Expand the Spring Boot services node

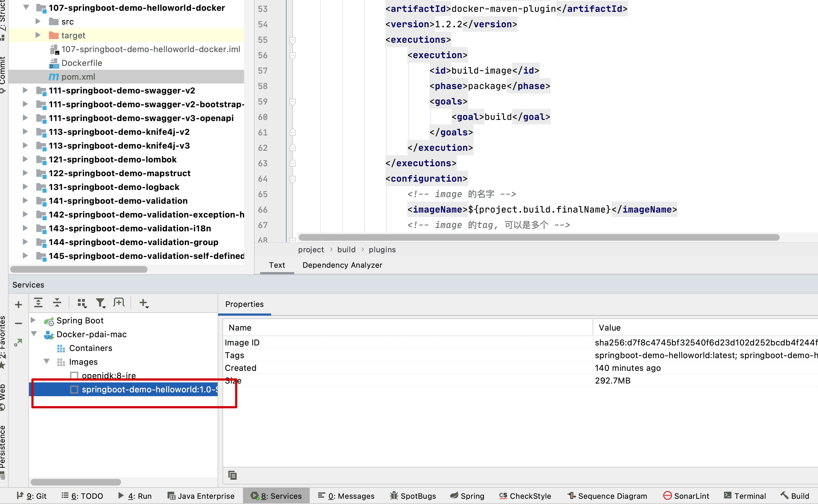(x=33, y=320)
